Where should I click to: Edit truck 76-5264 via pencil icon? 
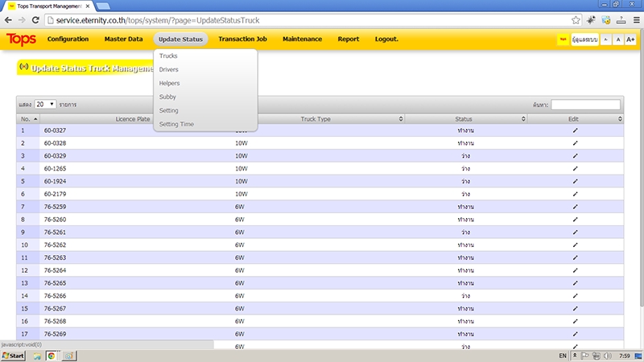pos(575,270)
